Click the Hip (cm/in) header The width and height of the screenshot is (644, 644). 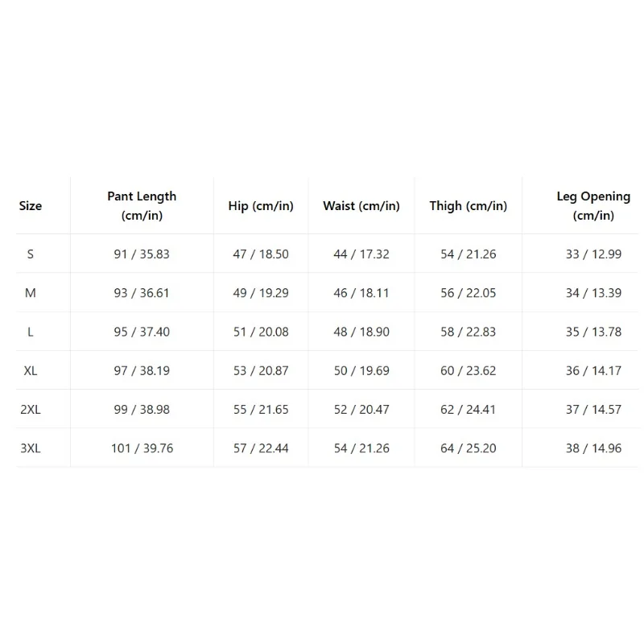261,206
